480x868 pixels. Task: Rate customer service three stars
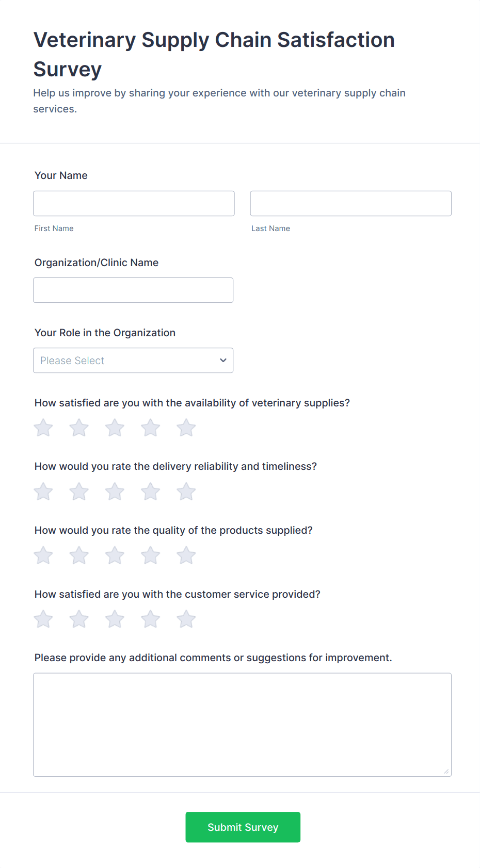tap(115, 619)
